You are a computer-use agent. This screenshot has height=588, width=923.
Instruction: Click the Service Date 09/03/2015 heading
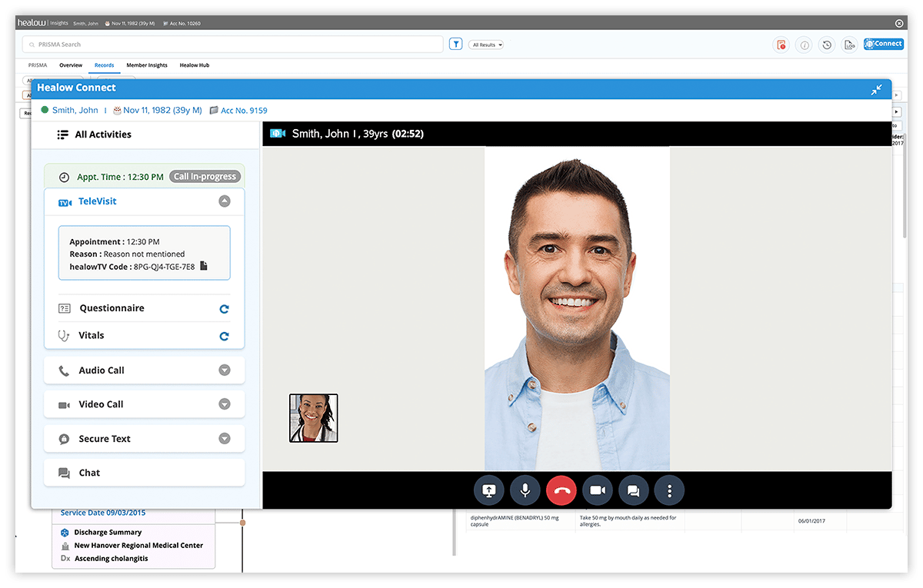103,513
